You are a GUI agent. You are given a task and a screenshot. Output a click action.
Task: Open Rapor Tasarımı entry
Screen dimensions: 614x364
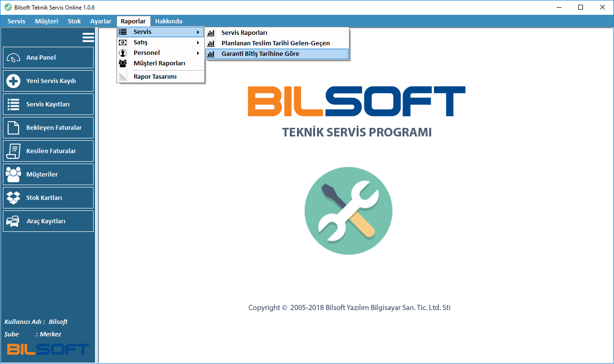point(161,77)
